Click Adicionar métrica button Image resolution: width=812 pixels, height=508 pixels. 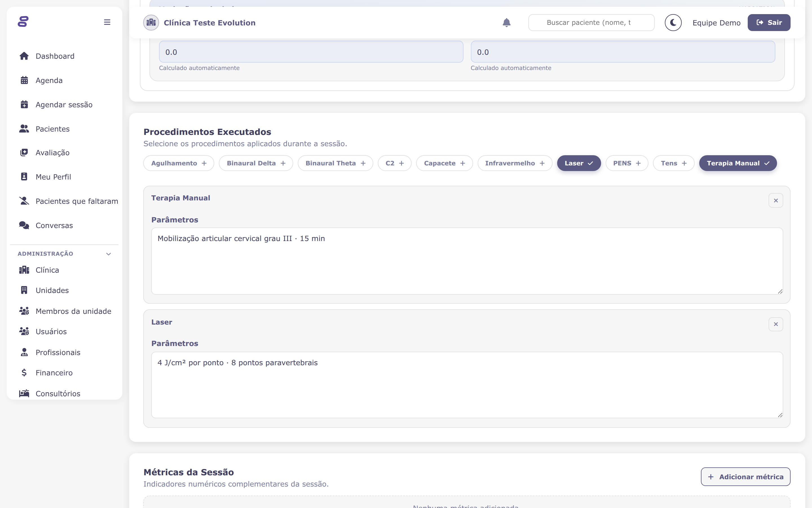point(745,477)
